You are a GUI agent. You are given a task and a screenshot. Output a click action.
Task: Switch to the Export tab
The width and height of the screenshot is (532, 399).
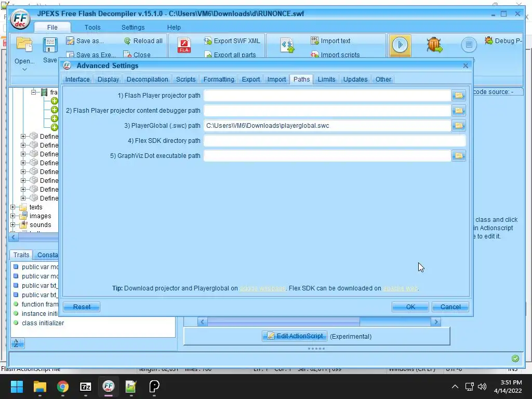[251, 79]
